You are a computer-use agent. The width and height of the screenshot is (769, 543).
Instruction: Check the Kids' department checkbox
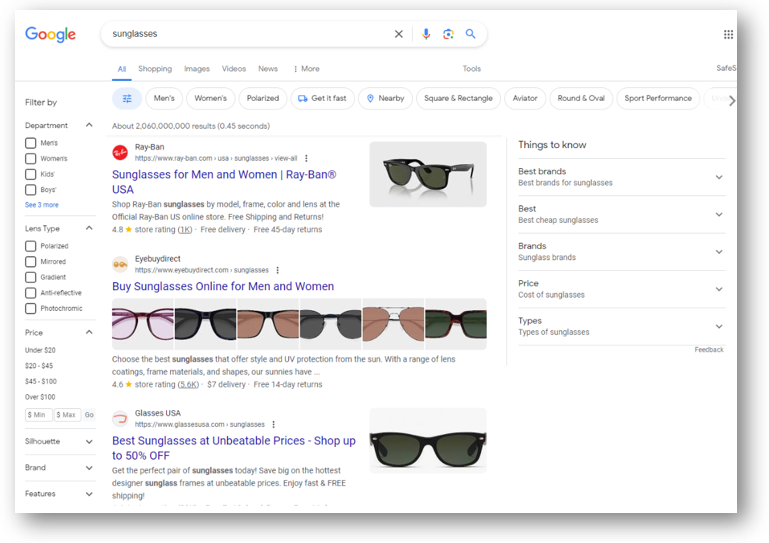(x=30, y=174)
